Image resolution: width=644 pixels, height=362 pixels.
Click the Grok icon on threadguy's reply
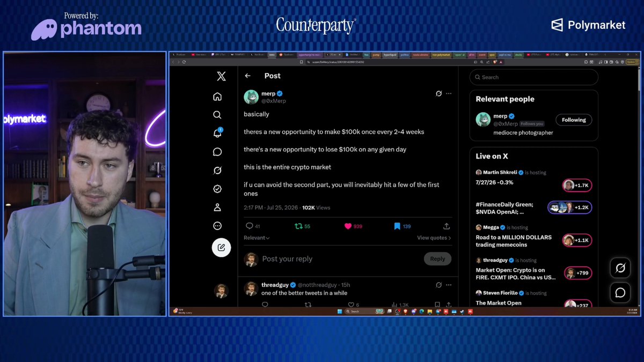pyautogui.click(x=438, y=285)
